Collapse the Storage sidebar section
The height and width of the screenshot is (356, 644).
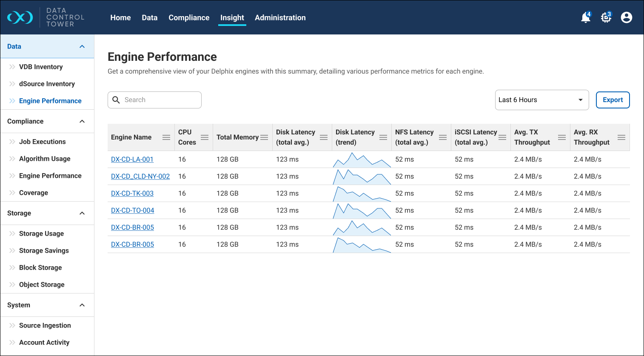(82, 213)
